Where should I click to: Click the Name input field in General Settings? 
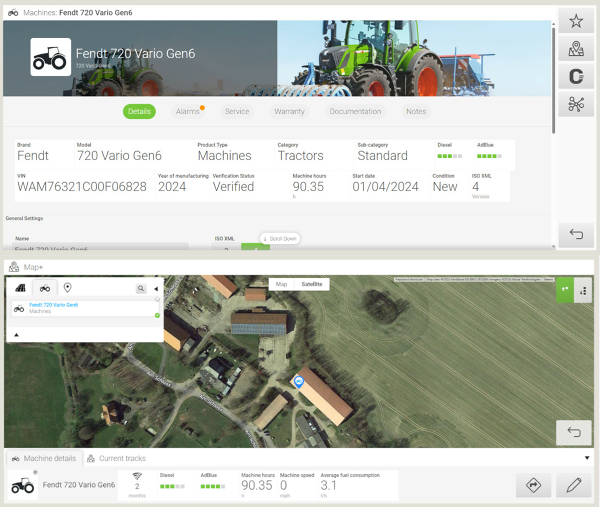(x=100, y=246)
